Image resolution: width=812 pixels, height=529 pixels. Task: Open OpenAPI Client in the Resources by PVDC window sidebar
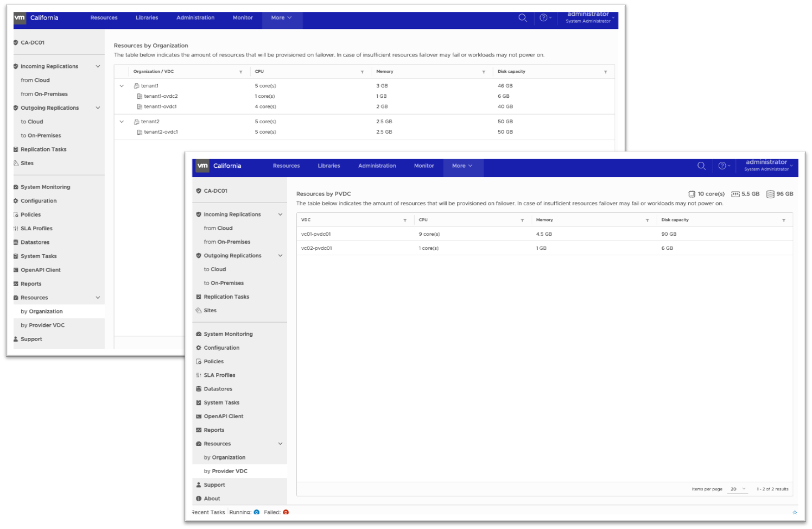(x=223, y=416)
